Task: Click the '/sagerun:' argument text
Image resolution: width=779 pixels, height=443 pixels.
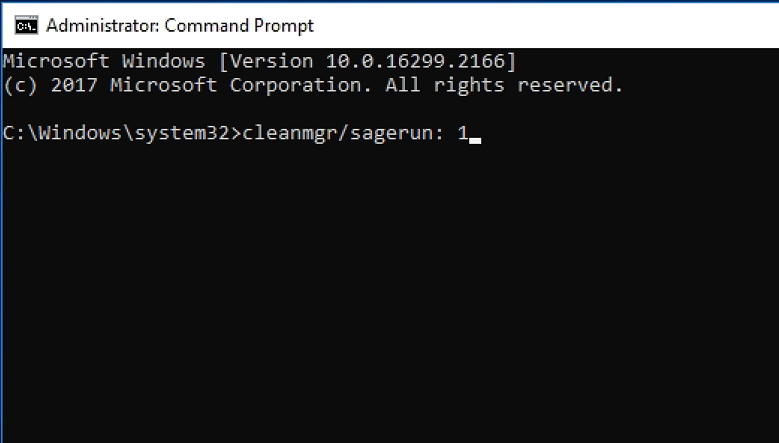Action: (392, 133)
